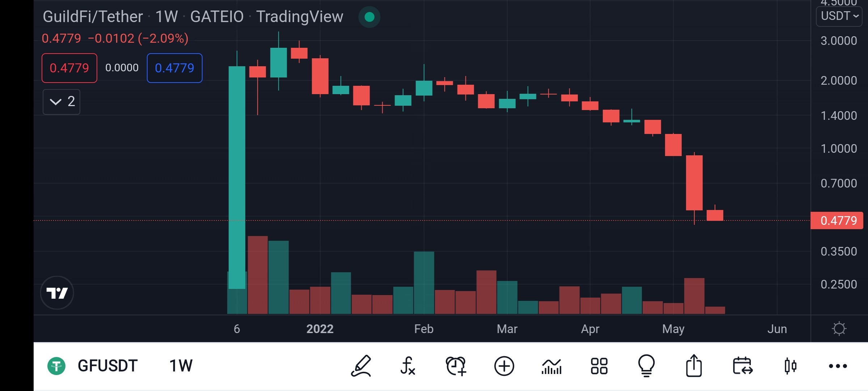Viewport: 868px width, 391px height.
Task: Toggle the green market status indicator dot
Action: [369, 17]
